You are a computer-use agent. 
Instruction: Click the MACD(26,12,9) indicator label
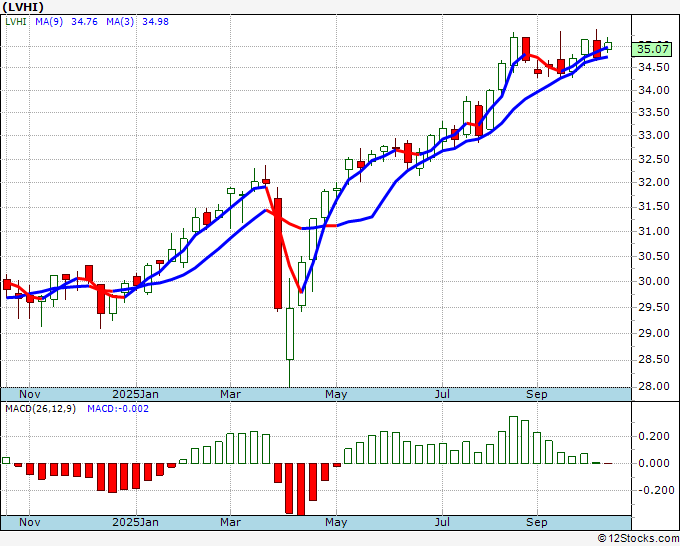(40, 409)
